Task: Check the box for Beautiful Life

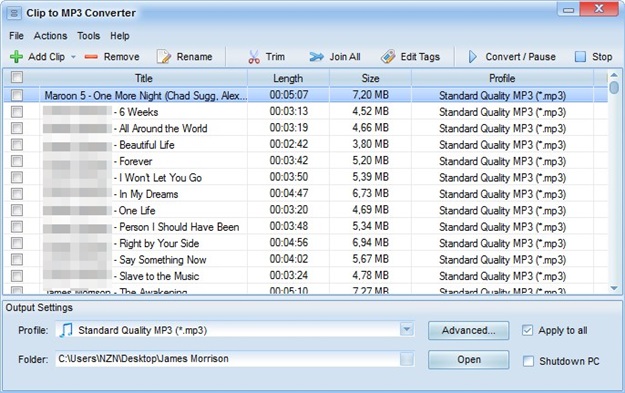Action: click(x=17, y=144)
